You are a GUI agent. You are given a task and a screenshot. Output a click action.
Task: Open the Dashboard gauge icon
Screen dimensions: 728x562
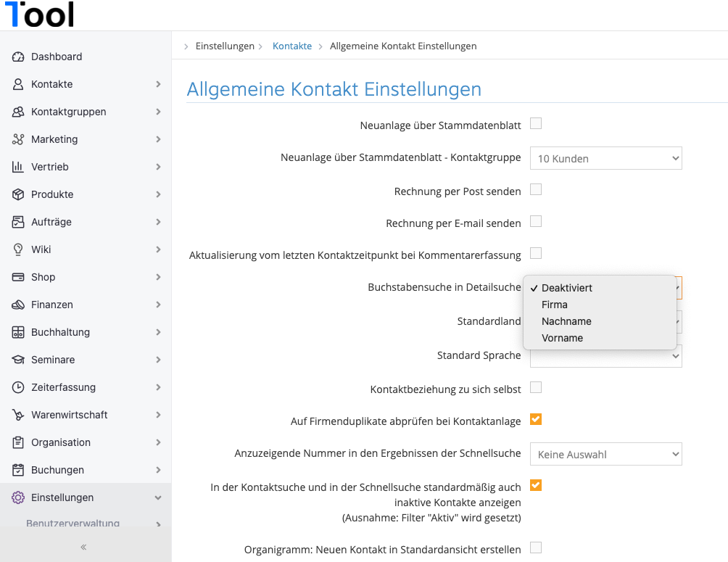click(17, 57)
